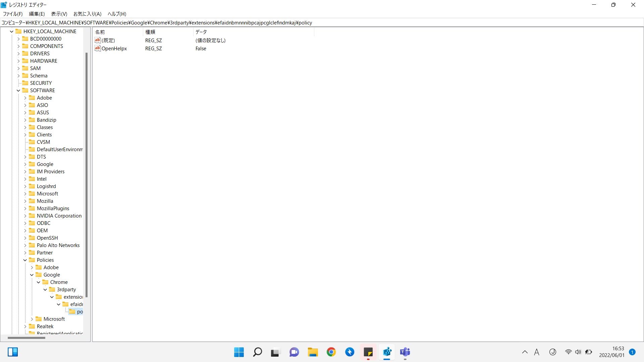Open Registry Editor from the taskbar
The image size is (644, 362).
pyautogui.click(x=387, y=352)
